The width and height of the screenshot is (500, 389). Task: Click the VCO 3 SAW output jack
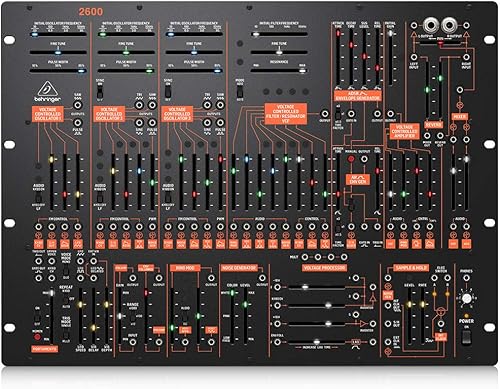coord(220,105)
